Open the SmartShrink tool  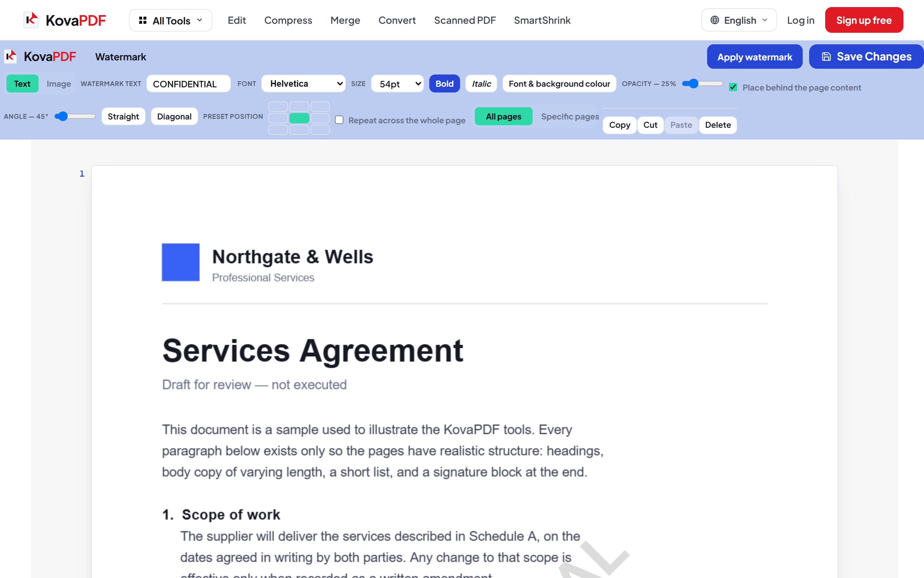pyautogui.click(x=542, y=20)
